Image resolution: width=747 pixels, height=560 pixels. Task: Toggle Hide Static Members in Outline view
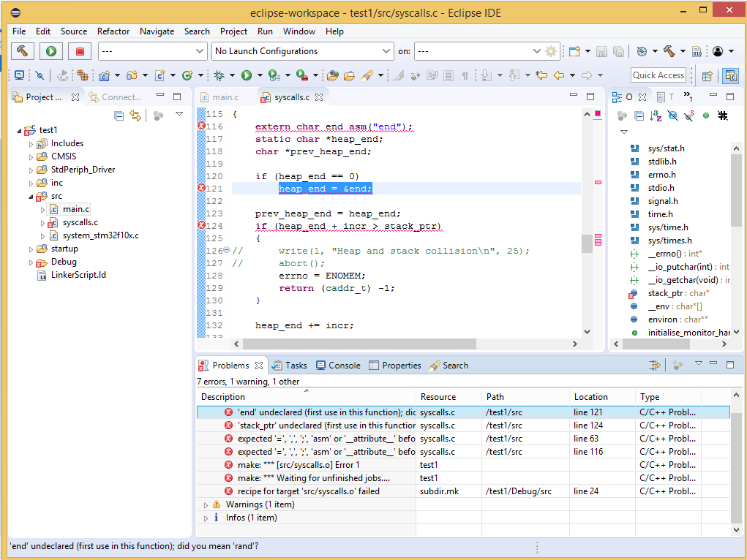[x=689, y=116]
